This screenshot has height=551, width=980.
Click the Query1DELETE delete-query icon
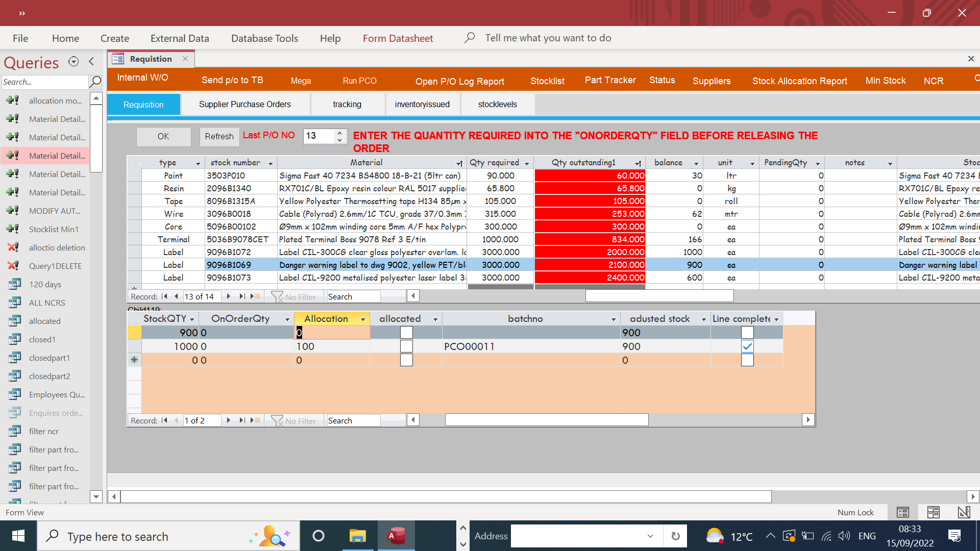click(13, 266)
